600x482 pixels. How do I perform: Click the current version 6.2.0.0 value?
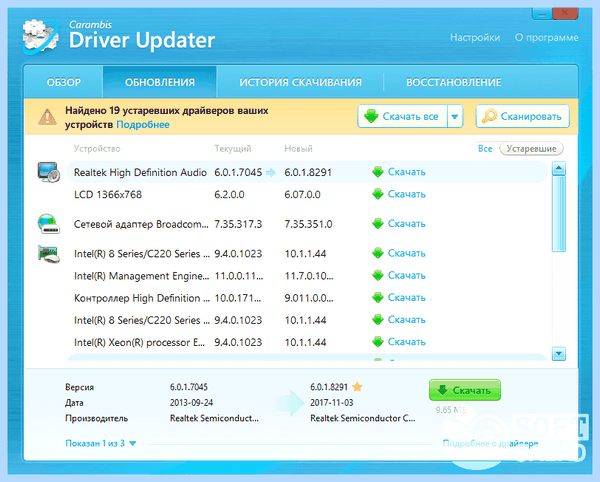click(x=229, y=194)
